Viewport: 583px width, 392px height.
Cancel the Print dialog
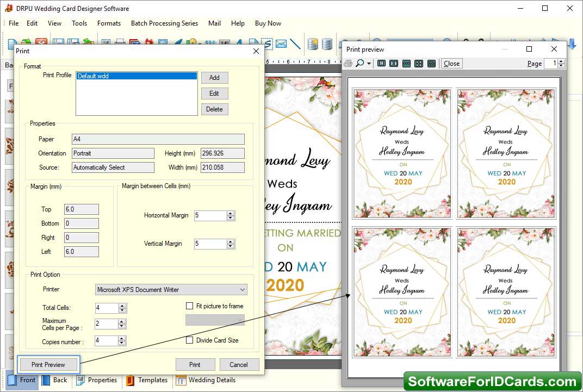pyautogui.click(x=239, y=364)
